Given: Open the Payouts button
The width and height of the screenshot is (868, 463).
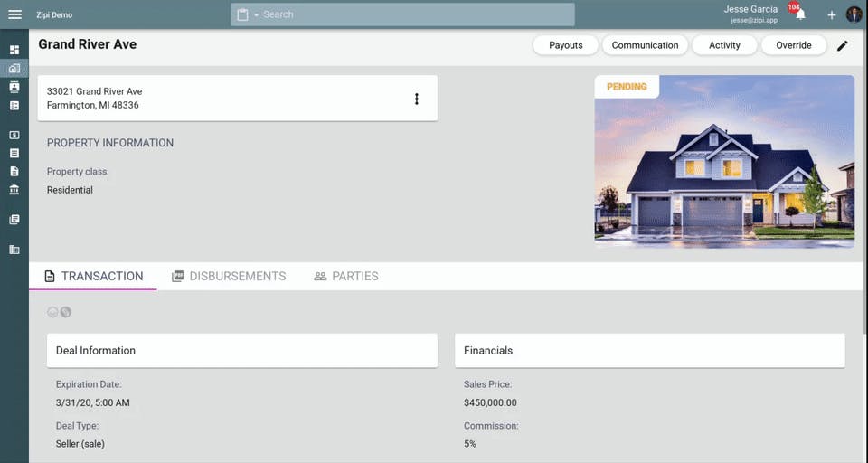Looking at the screenshot, I should 566,45.
